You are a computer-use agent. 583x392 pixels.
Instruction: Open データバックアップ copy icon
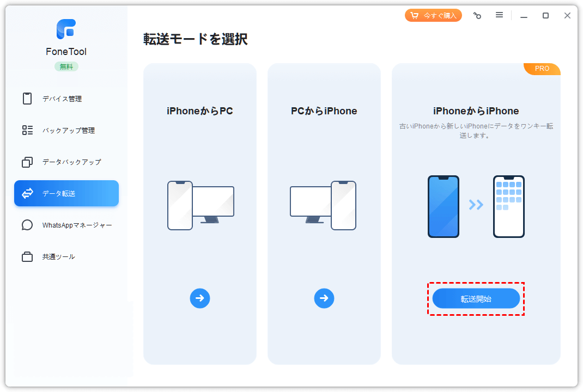pos(27,162)
